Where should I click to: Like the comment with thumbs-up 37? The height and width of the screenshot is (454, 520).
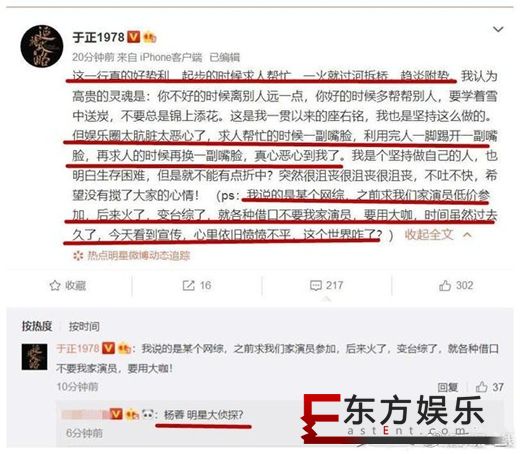[481, 387]
